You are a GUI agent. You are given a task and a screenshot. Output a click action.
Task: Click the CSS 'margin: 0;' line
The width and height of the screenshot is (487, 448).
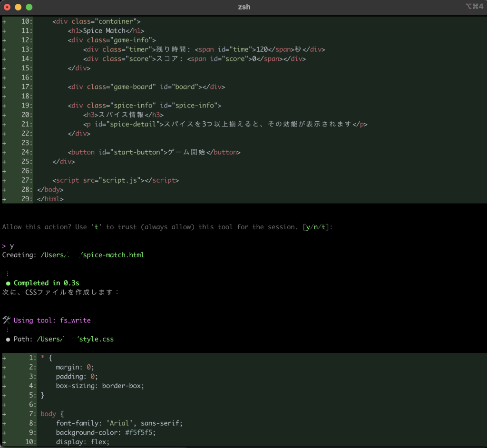(x=75, y=367)
